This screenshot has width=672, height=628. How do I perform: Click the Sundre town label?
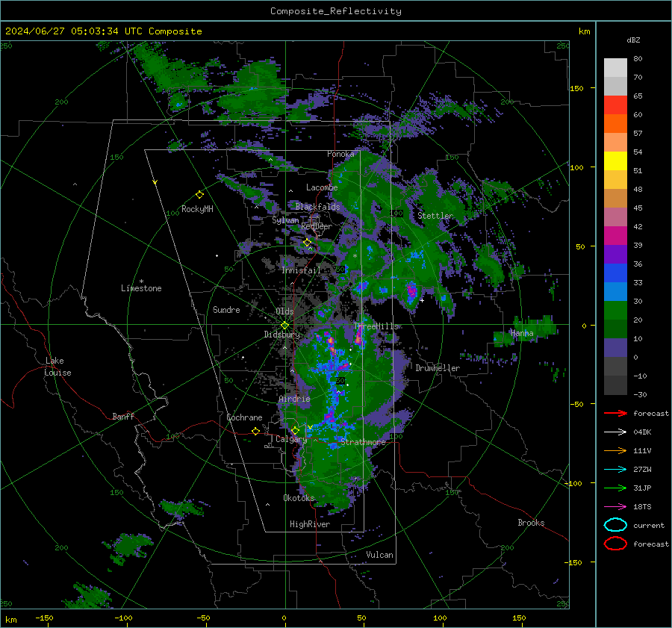[x=226, y=310]
